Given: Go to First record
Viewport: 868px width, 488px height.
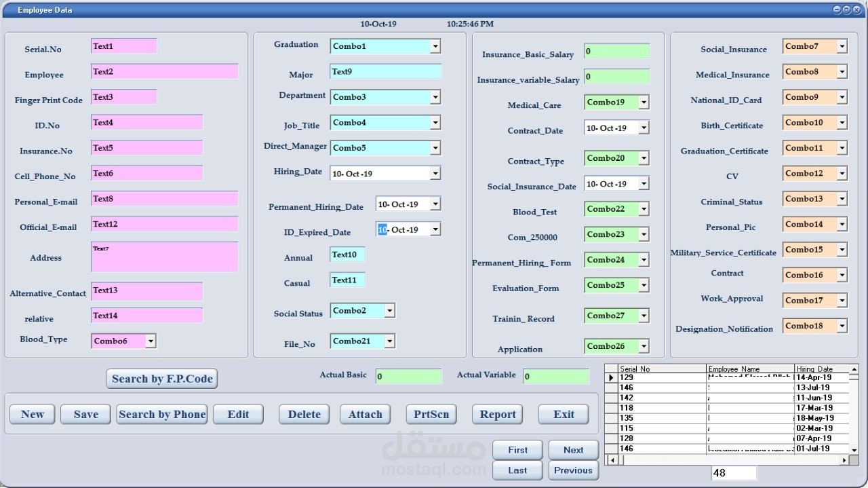Looking at the screenshot, I should 518,450.
